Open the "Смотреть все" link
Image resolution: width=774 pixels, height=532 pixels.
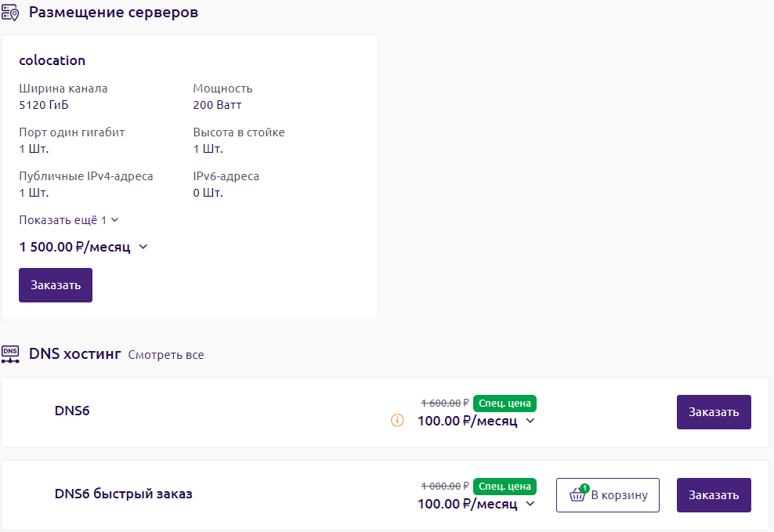pos(166,355)
